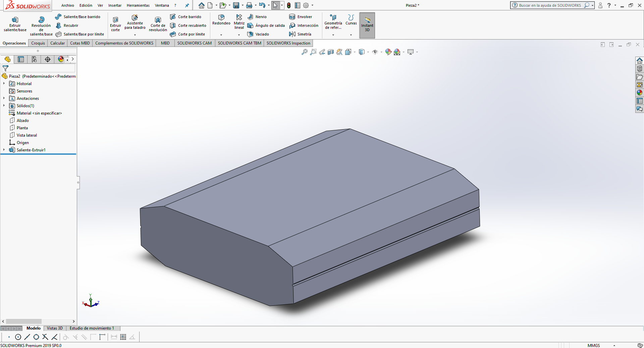644x348 pixels.
Task: Select the Extruir saliente/base tool
Action: tap(15, 24)
